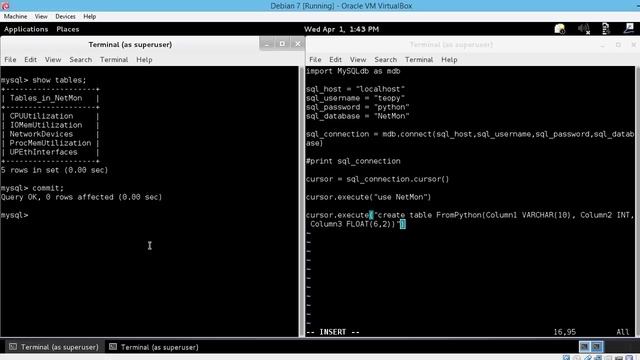Click the 'CPUUtilization' table row
The width and height of the screenshot is (640, 360).
[x=50, y=116]
